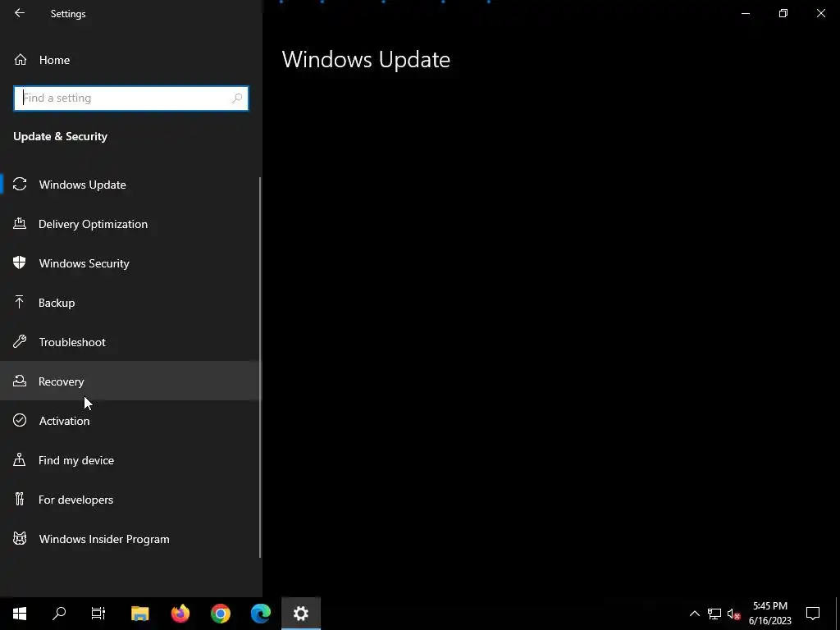Image resolution: width=840 pixels, height=630 pixels.
Task: Click the Settings gear taskbar button
Action: click(x=301, y=614)
